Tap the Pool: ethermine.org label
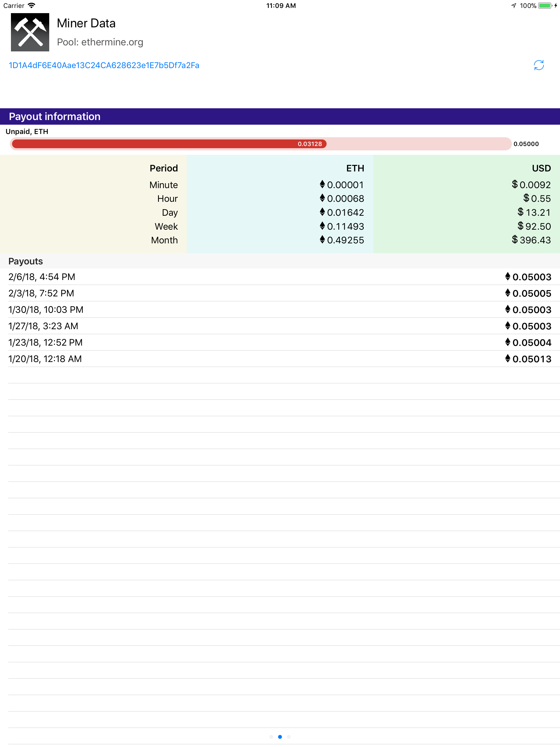 coord(100,42)
